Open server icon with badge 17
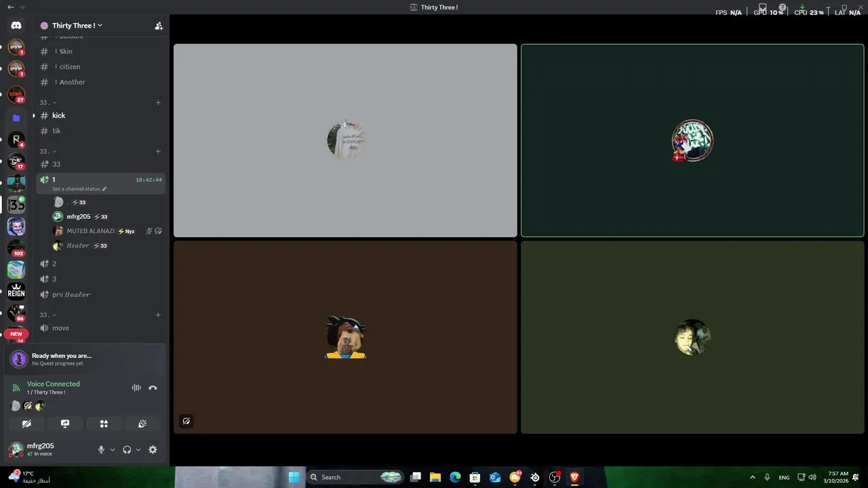 16,161
